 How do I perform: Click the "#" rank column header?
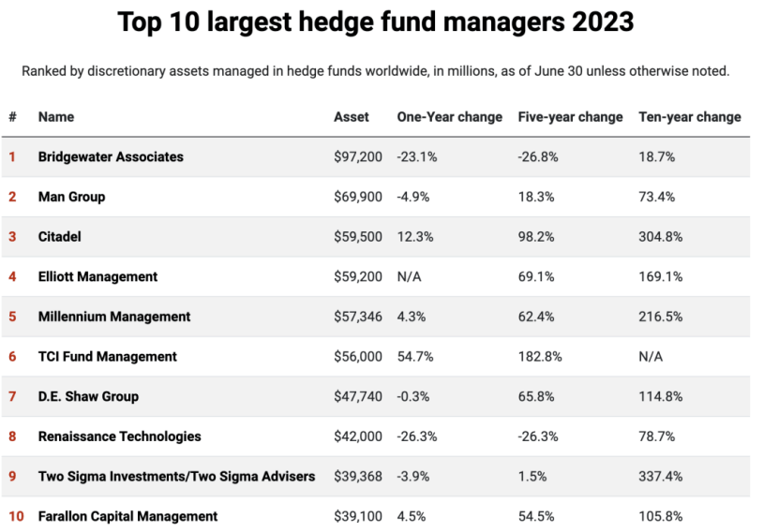point(13,117)
